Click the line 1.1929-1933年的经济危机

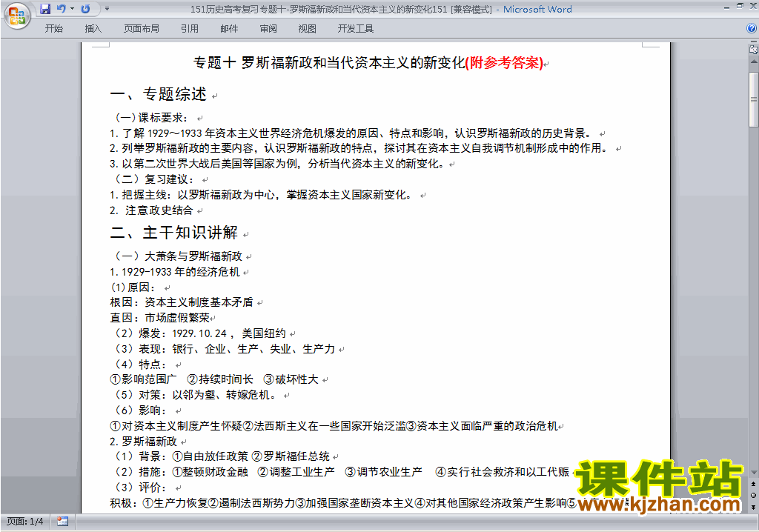(x=175, y=272)
